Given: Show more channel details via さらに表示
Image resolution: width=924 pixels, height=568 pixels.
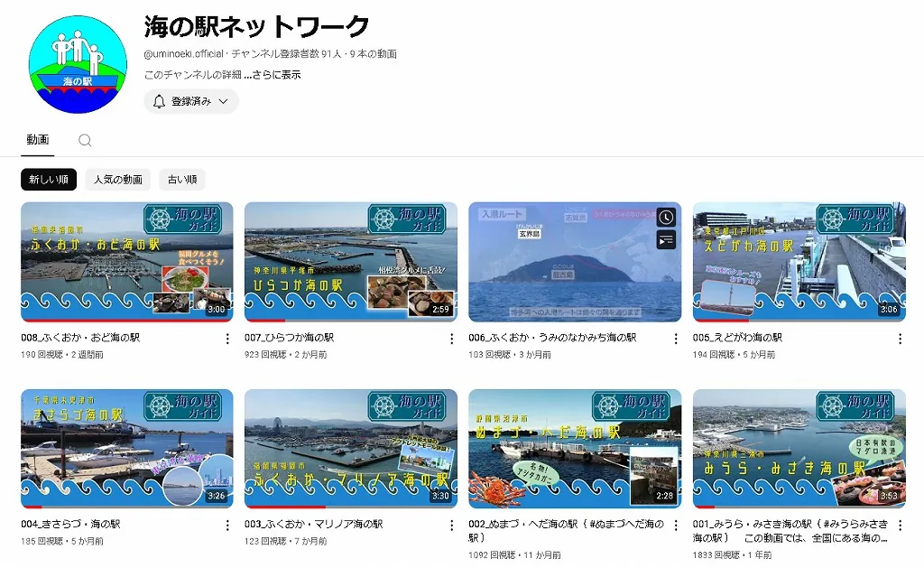Looking at the screenshot, I should (x=276, y=75).
